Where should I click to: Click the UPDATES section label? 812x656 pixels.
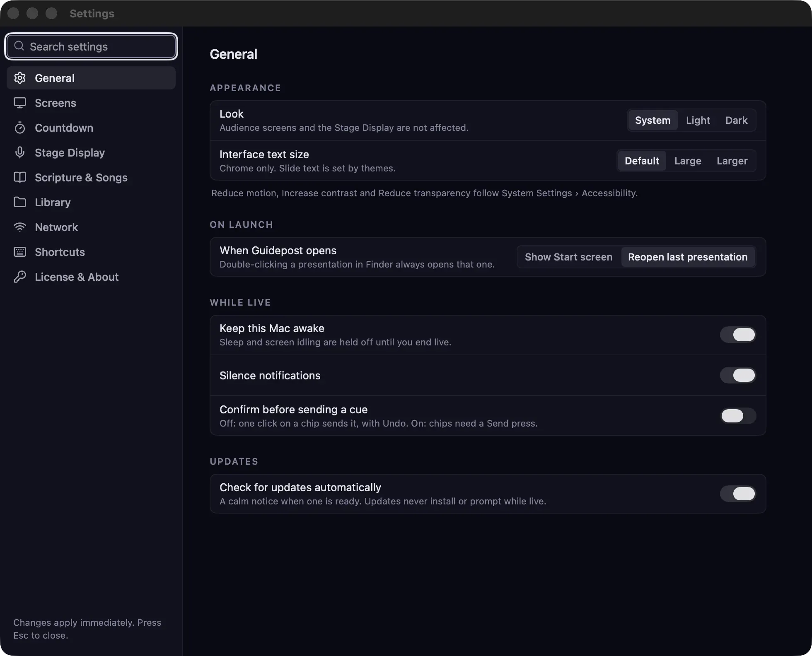(x=234, y=461)
